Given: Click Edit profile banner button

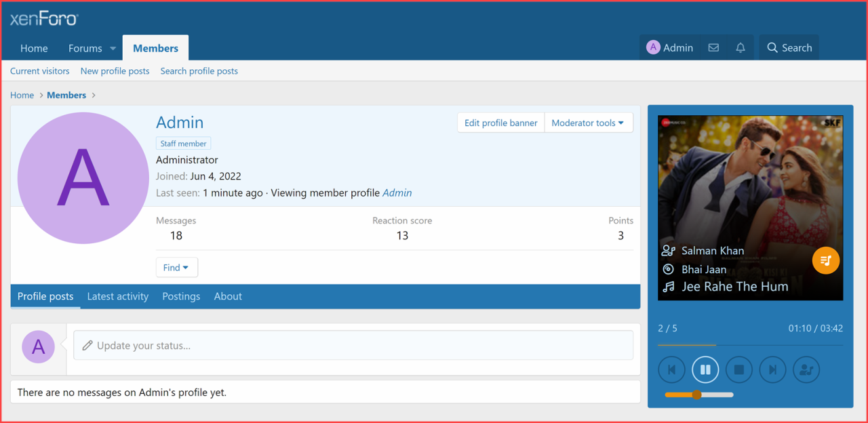Looking at the screenshot, I should [x=500, y=123].
